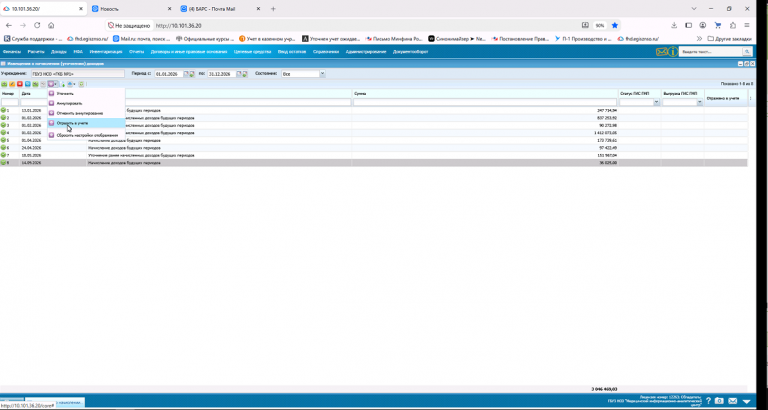Open the Отчеты main menu
Screen dimensions: 768x410
point(137,51)
